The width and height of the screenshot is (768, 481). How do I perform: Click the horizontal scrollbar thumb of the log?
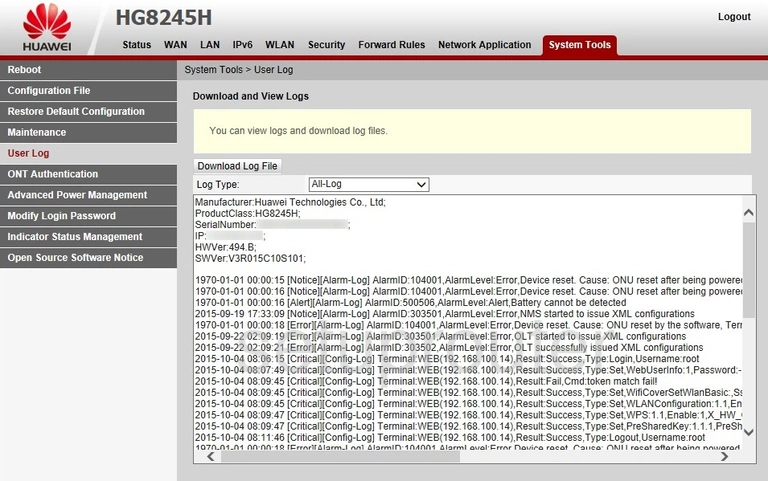coord(340,457)
